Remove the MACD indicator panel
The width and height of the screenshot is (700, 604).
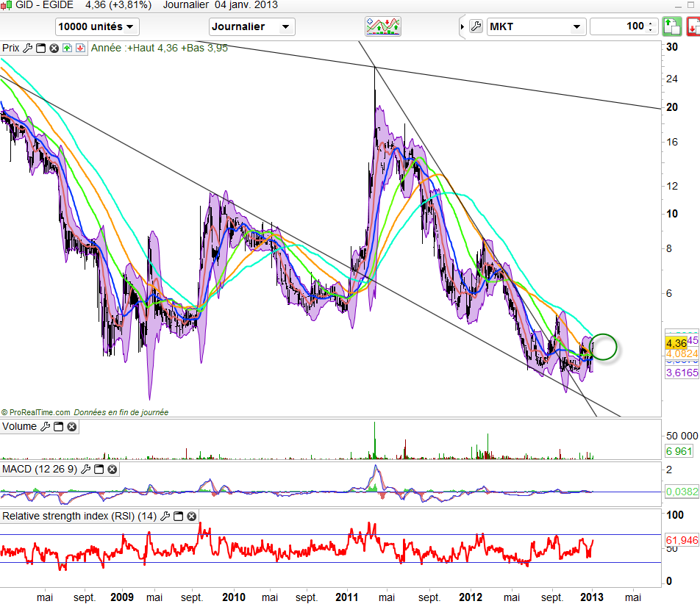pyautogui.click(x=113, y=469)
